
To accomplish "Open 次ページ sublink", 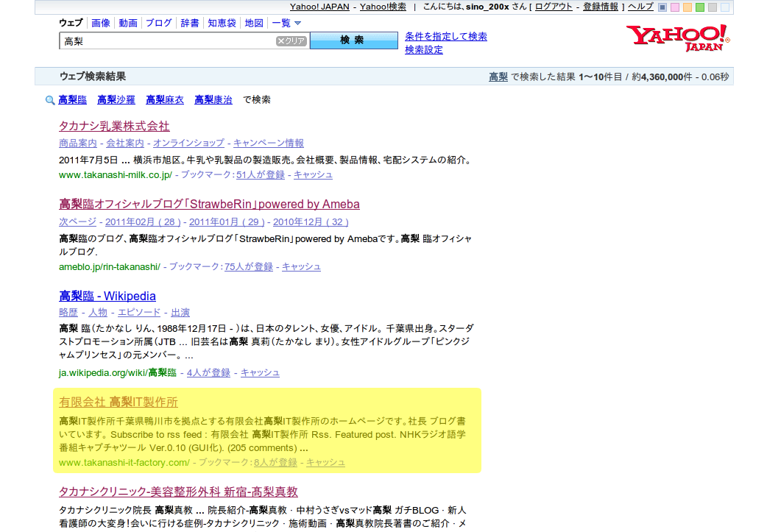I will tap(78, 222).
